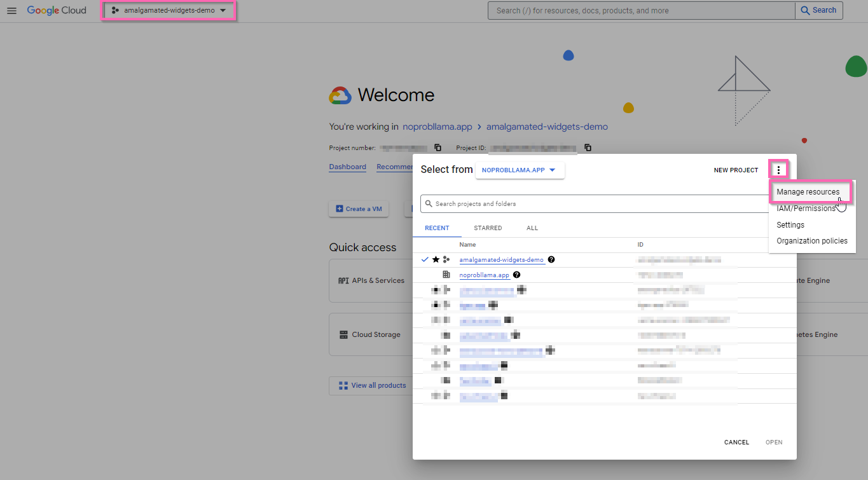Screen dimensions: 868x480
Task: Click OPEN in the project dialog
Action: click(774, 442)
